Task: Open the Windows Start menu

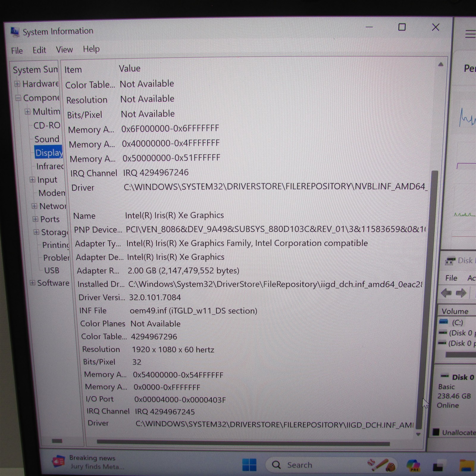Action: point(249,465)
